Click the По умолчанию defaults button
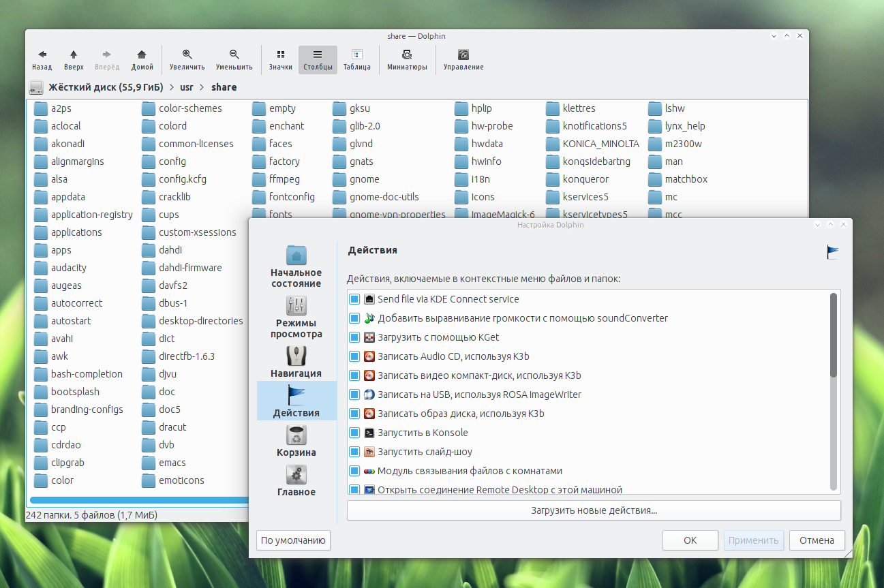Screen dimensions: 884x588 pyautogui.click(x=293, y=540)
